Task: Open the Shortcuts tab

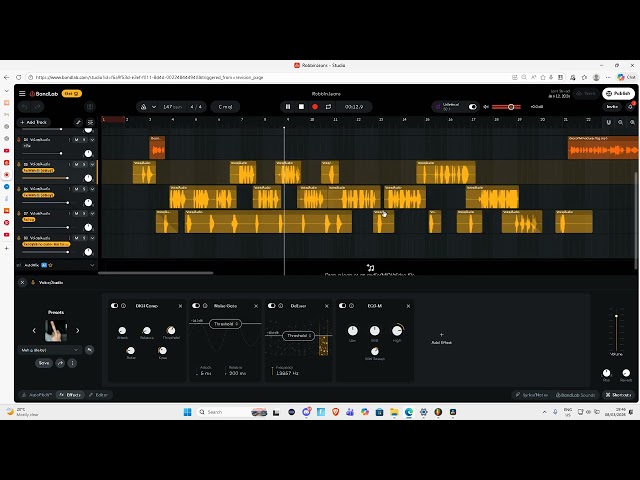Action: [x=618, y=395]
